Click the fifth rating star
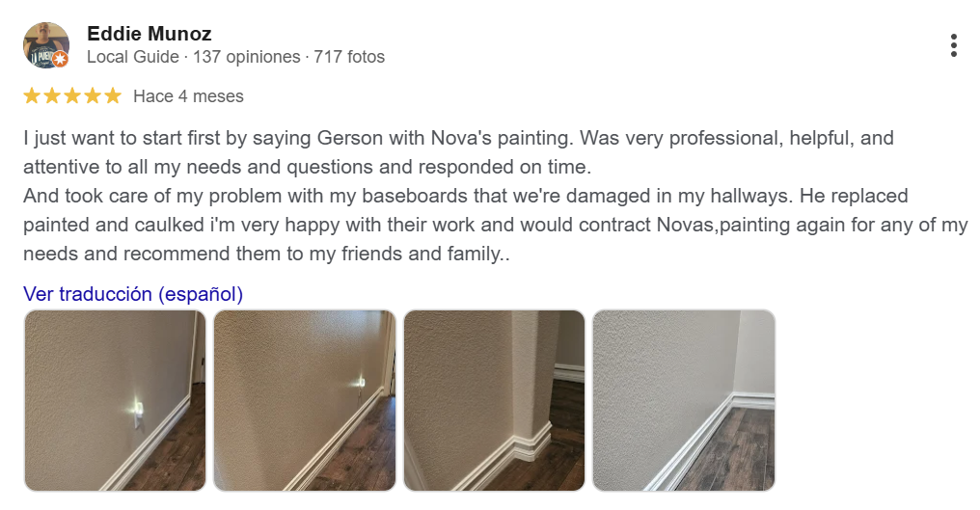 pos(113,95)
